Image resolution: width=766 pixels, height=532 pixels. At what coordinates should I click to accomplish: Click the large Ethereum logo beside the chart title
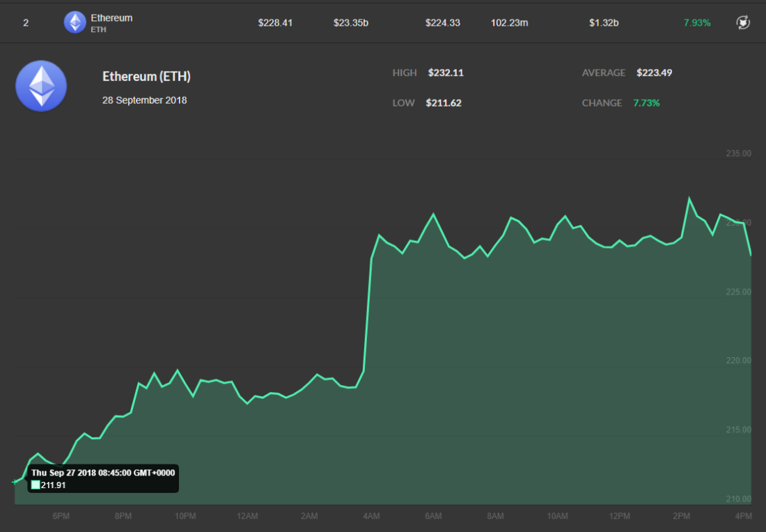(41, 86)
